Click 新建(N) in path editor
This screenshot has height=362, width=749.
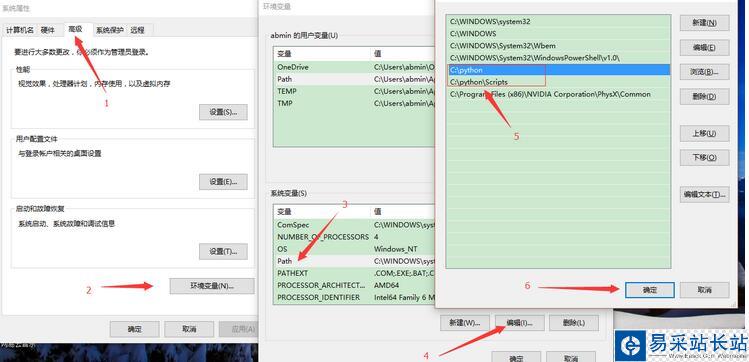[705, 23]
